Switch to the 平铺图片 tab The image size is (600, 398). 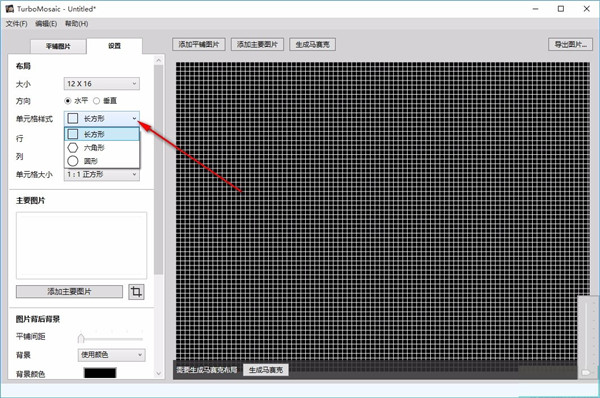click(x=58, y=46)
